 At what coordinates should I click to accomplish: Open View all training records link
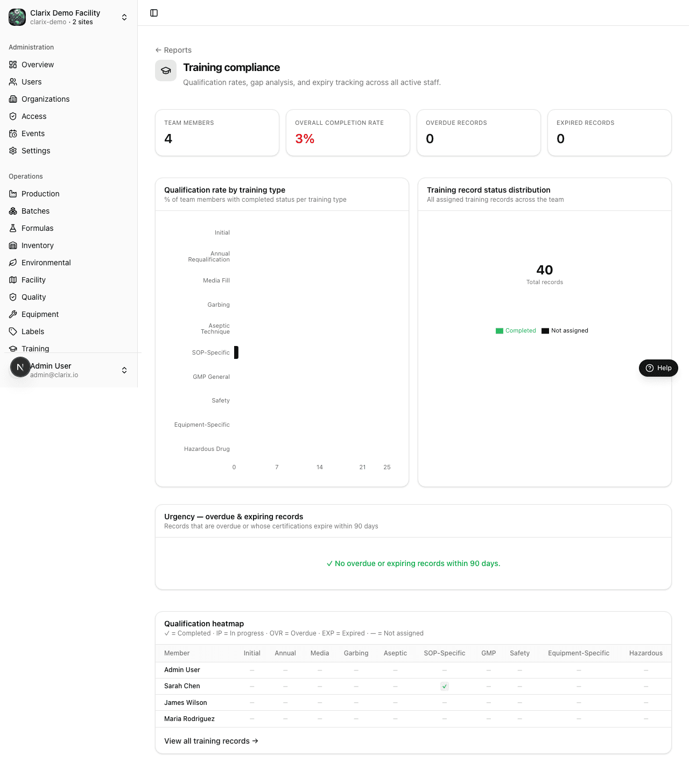click(x=211, y=741)
